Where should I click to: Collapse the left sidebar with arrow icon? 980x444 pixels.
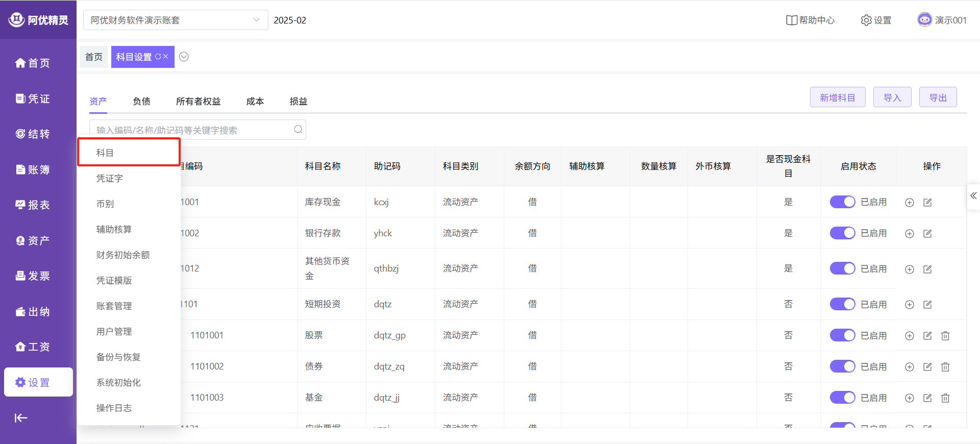click(21, 418)
